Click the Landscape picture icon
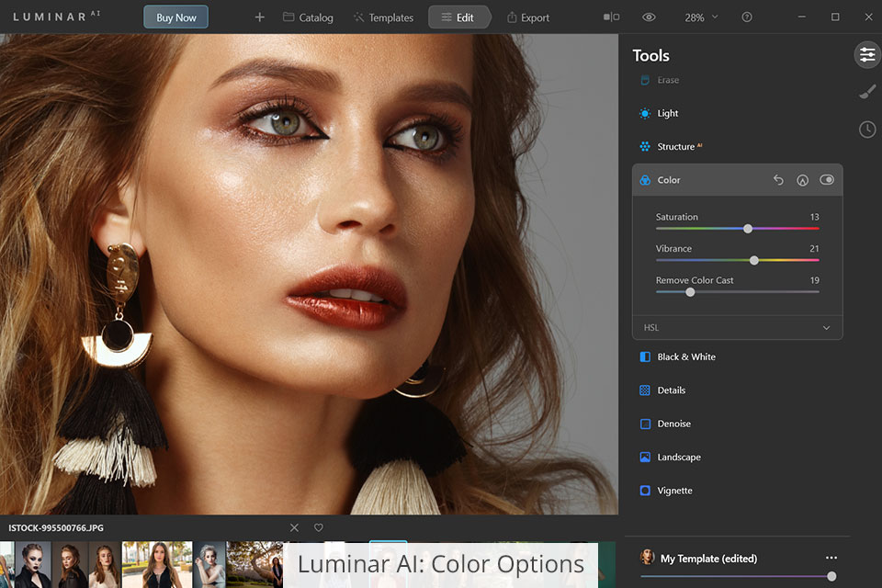Screen dimensions: 882x588 [645, 457]
